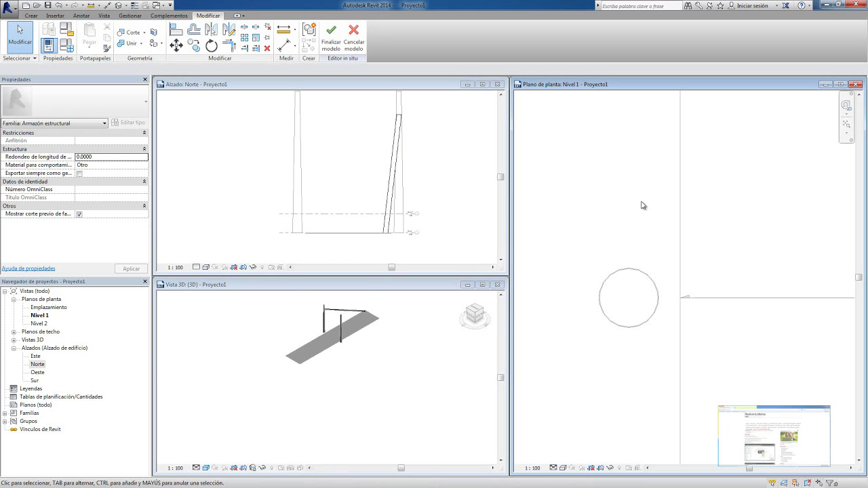Viewport: 868px width, 488px height.
Task: Click visual style icon in Norte view bar
Action: [205, 267]
